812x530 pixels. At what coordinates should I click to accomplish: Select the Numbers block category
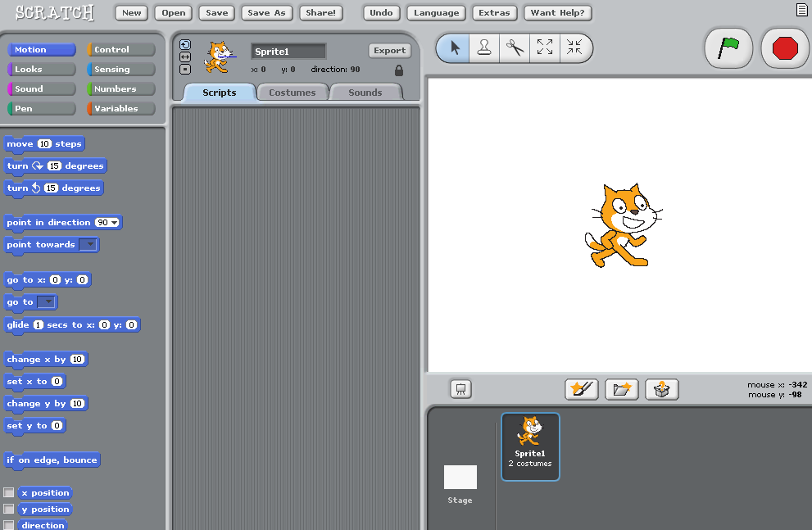pyautogui.click(x=121, y=89)
